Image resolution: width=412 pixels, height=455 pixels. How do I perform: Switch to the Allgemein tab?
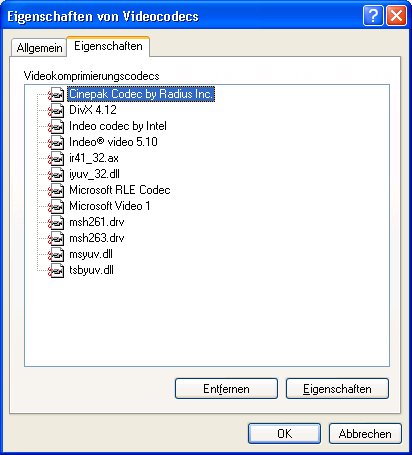click(x=39, y=48)
